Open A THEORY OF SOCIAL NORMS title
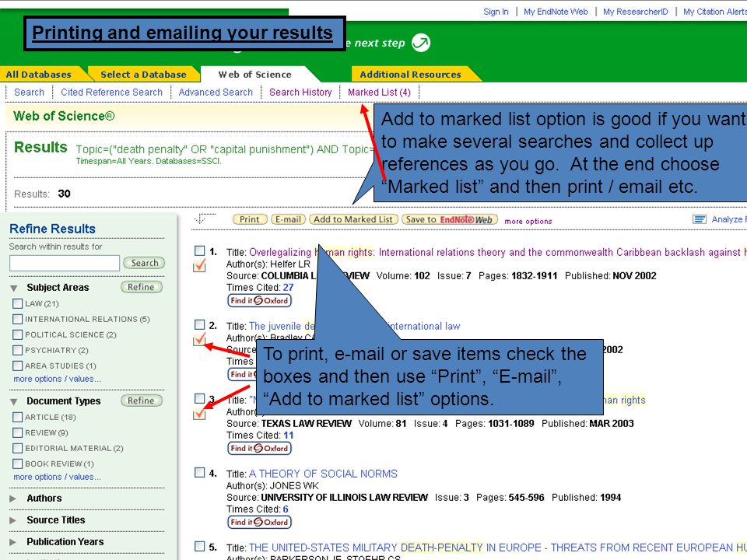Viewport: 747px width, 560px height. tap(323, 474)
